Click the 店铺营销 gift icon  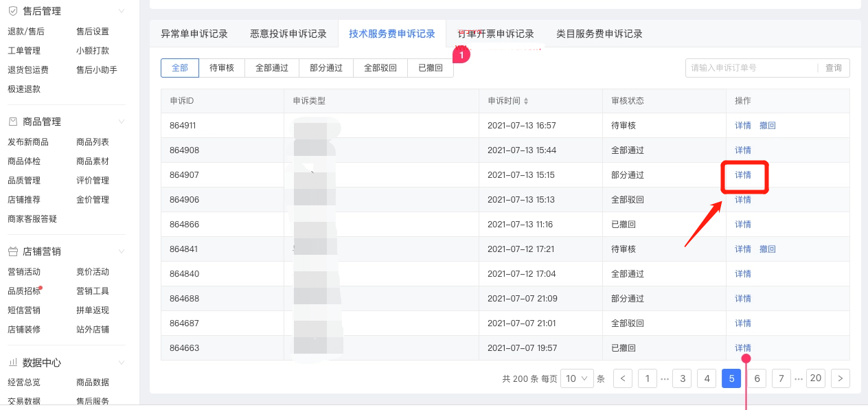tap(12, 251)
